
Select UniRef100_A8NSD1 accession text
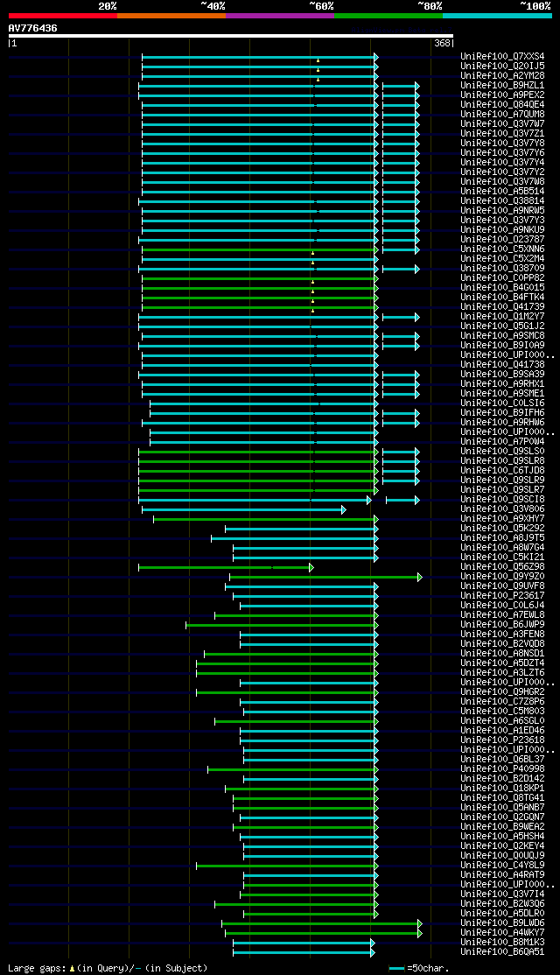pyautogui.click(x=502, y=654)
